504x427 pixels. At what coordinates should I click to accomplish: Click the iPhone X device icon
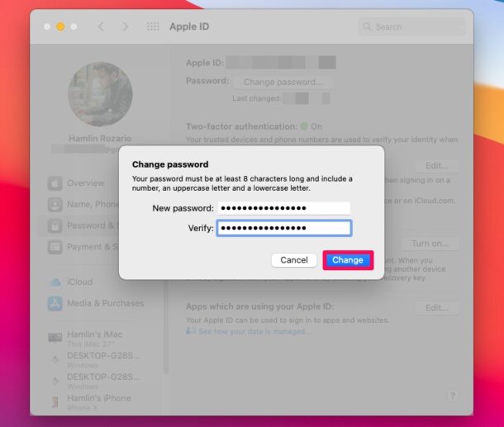point(55,402)
